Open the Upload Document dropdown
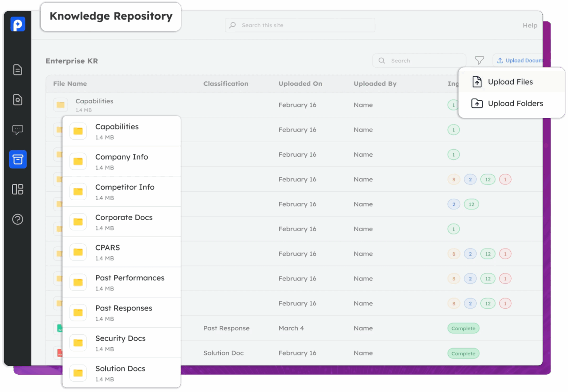This screenshot has width=568, height=392. [521, 60]
